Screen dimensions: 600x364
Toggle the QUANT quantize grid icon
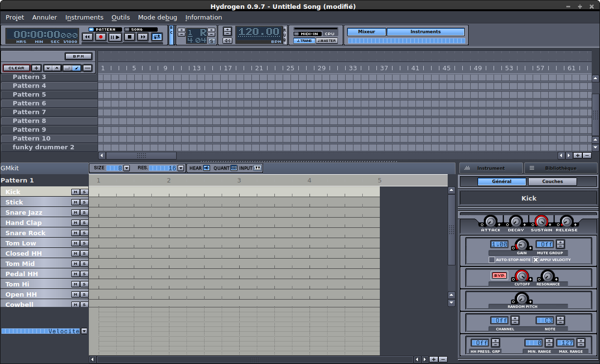pyautogui.click(x=234, y=168)
